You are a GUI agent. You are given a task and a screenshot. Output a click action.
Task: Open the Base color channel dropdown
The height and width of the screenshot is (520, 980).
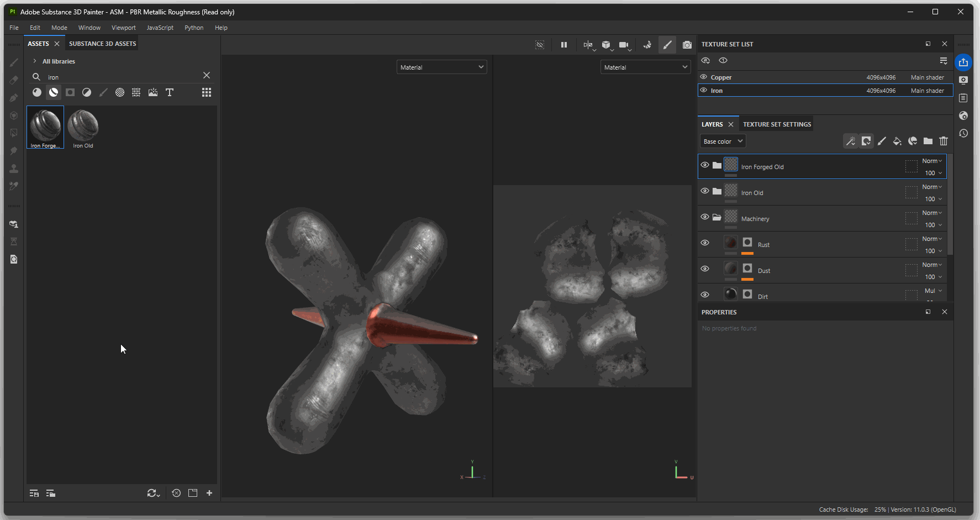click(723, 141)
